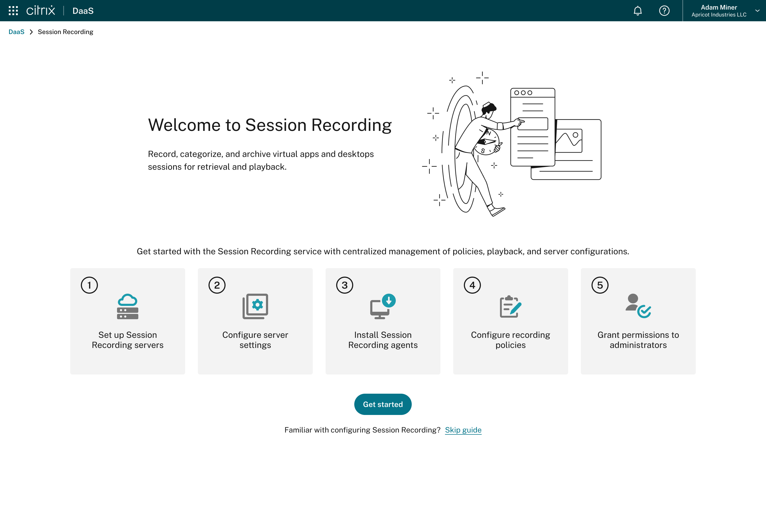Click the Apricot Industries LLC label
This screenshot has height=532, width=766.
coord(719,15)
